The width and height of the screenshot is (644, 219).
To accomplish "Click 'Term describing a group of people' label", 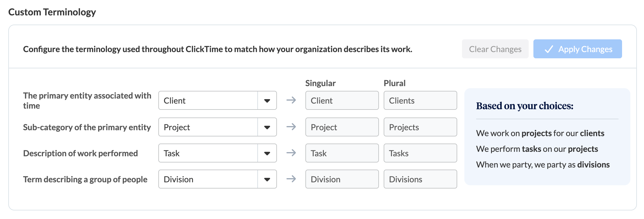I will 85,179.
